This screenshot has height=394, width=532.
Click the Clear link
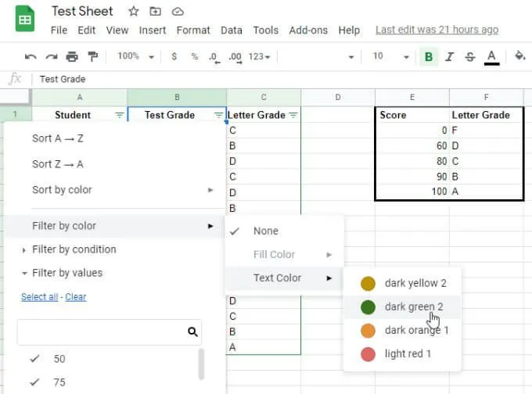(x=76, y=297)
